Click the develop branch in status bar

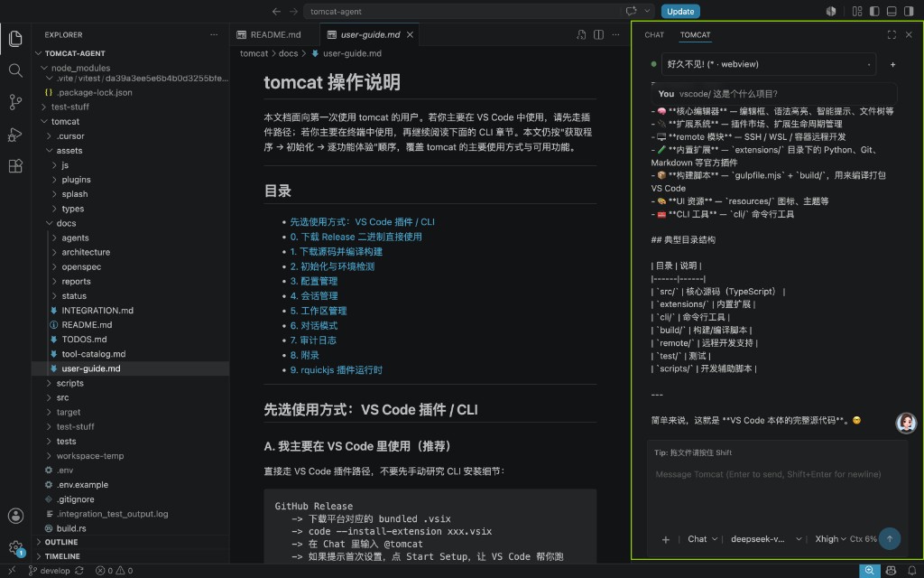point(50,571)
